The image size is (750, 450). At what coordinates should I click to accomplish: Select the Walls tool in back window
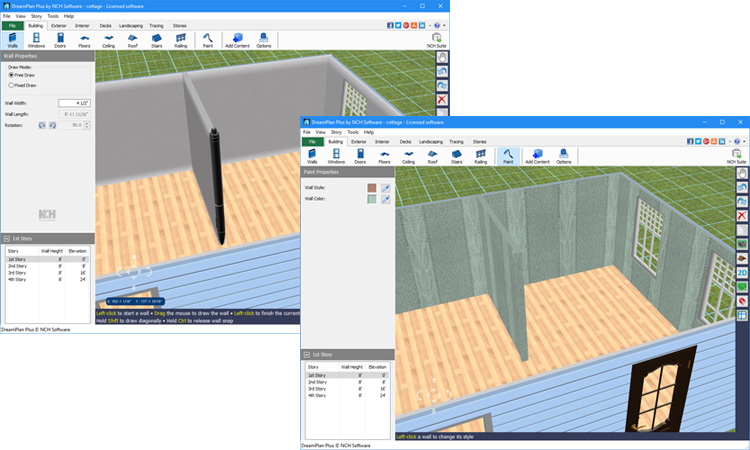click(x=12, y=40)
